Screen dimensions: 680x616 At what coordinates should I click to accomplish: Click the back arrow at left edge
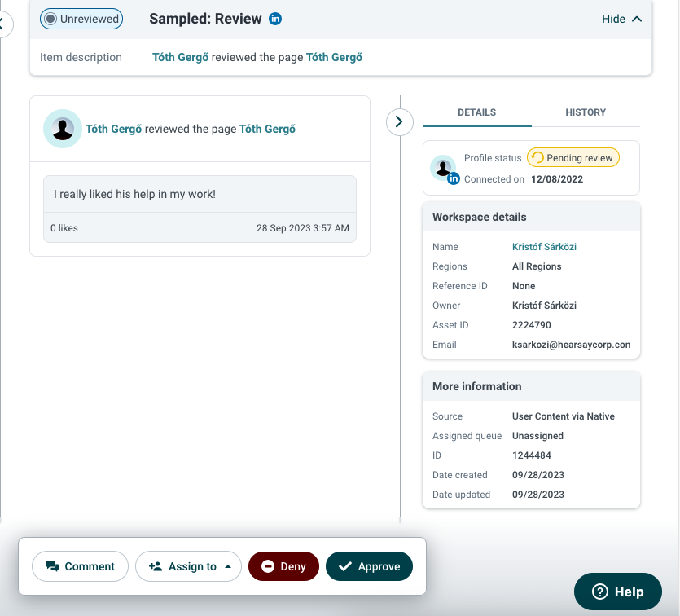coord(3,24)
